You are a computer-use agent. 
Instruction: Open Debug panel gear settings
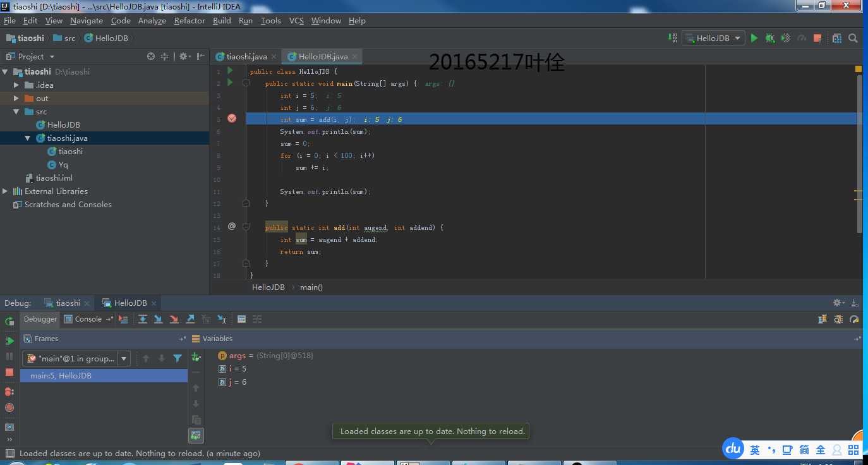(838, 303)
